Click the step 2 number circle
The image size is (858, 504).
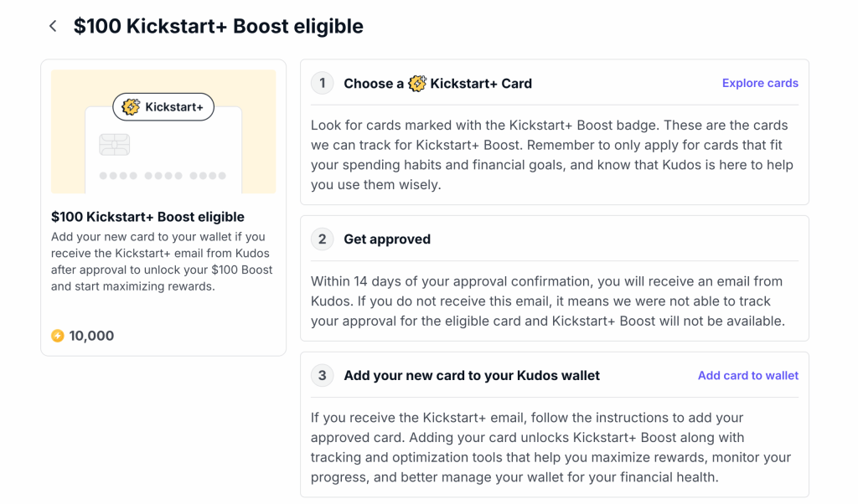click(x=323, y=239)
